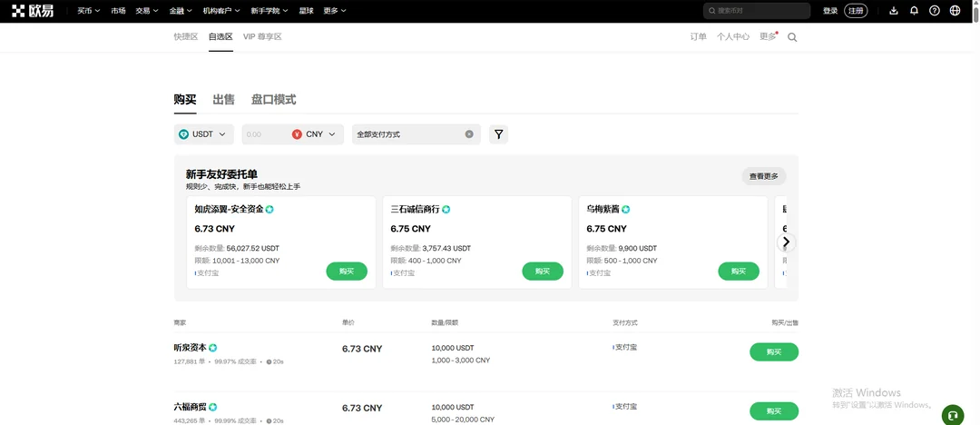The height and width of the screenshot is (425, 980).
Task: Select the 购买 tab
Action: [x=185, y=100]
